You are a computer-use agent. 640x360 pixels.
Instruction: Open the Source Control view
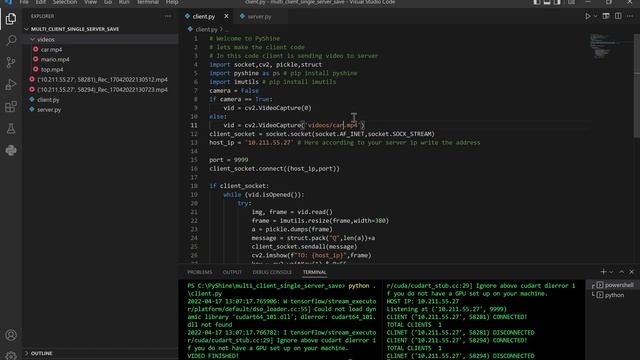click(11, 62)
